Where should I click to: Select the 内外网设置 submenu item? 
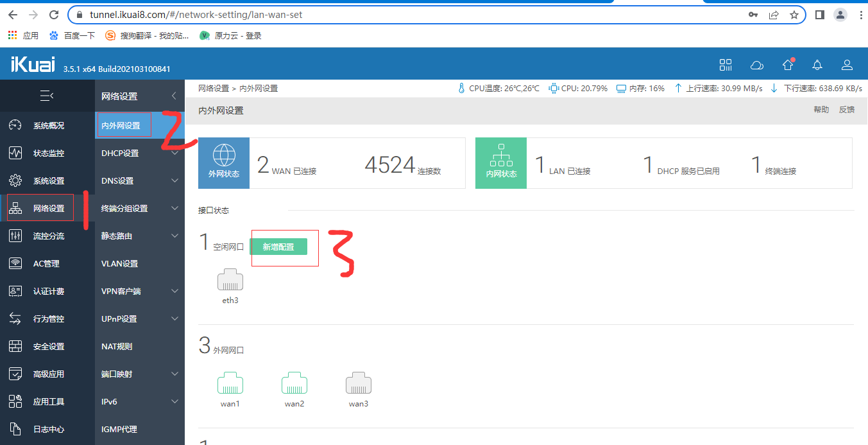(140, 125)
